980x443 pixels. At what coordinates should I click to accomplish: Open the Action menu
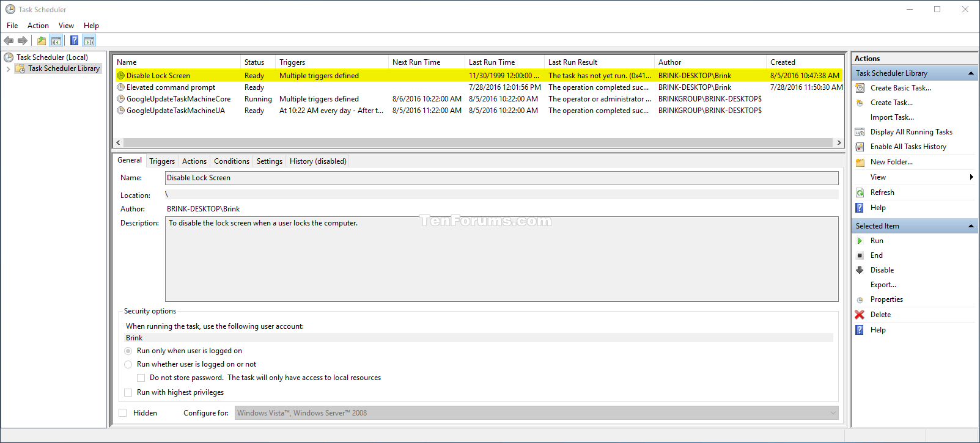38,26
